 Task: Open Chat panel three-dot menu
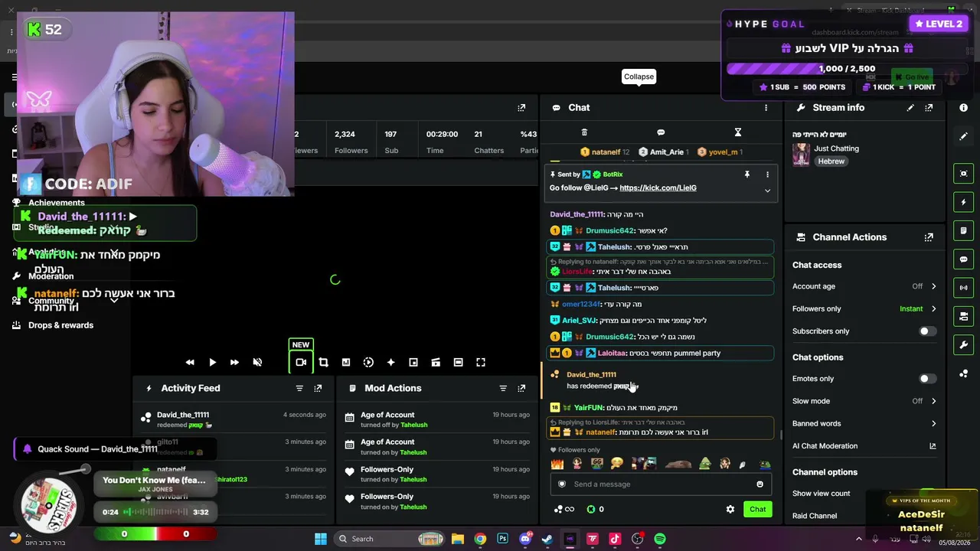point(766,108)
